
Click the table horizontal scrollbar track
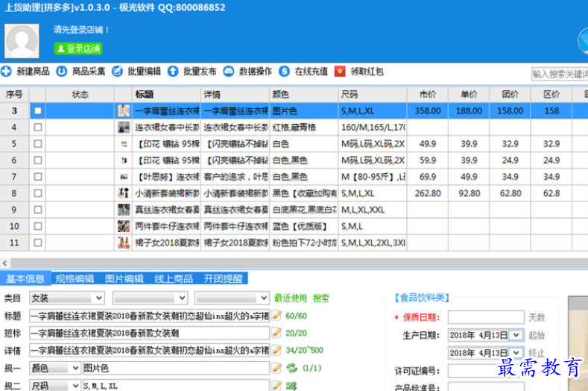300,263
